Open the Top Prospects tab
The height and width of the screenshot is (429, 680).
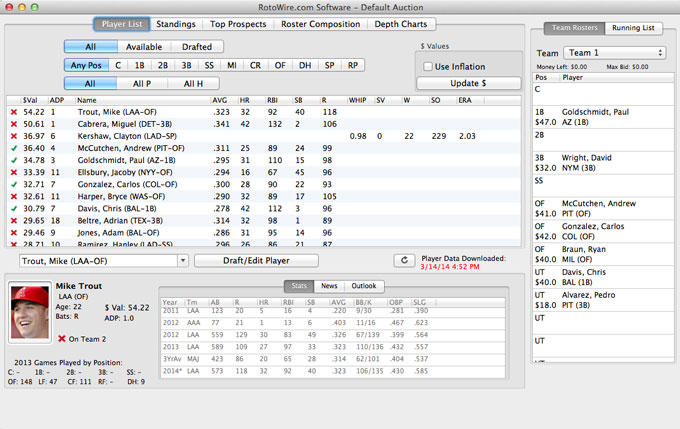tap(238, 24)
